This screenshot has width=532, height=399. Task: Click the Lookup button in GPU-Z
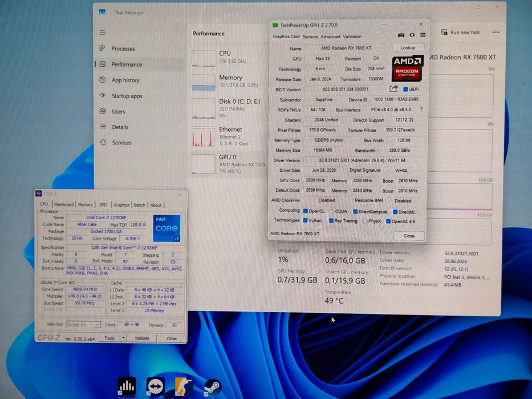[408, 48]
